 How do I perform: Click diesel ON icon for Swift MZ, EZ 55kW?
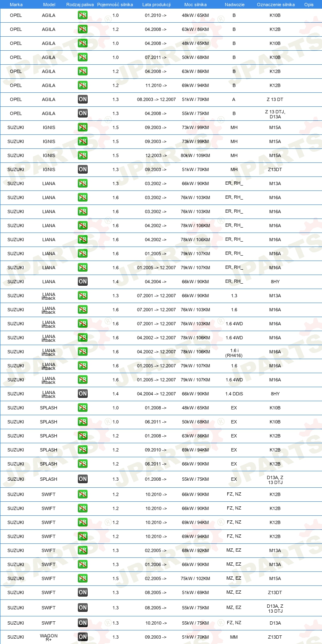pyautogui.click(x=83, y=608)
